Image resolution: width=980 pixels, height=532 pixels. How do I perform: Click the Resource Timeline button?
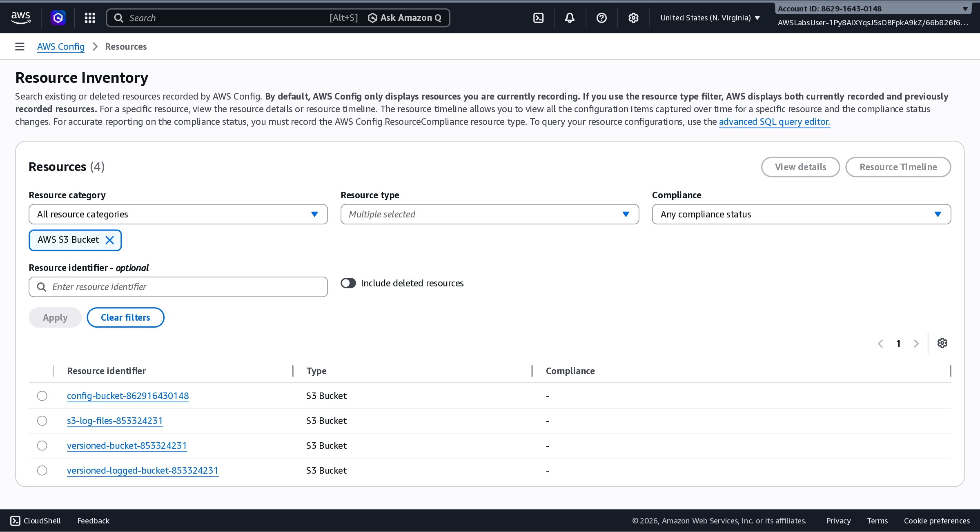pos(898,167)
